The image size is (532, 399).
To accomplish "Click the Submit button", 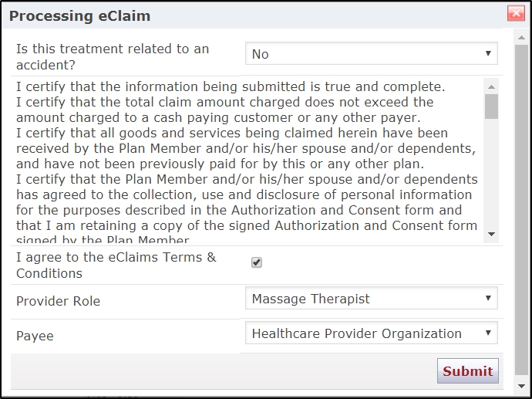I will pos(467,370).
